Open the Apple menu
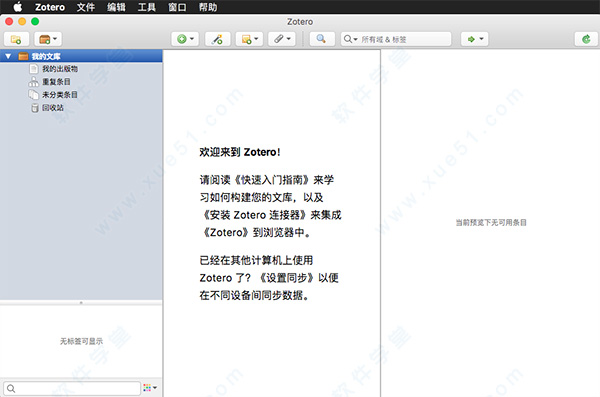 (18, 7)
